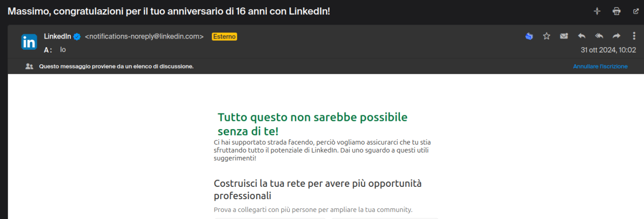Click the sender name LinkedIn
The width and height of the screenshot is (644, 219).
pyautogui.click(x=57, y=36)
